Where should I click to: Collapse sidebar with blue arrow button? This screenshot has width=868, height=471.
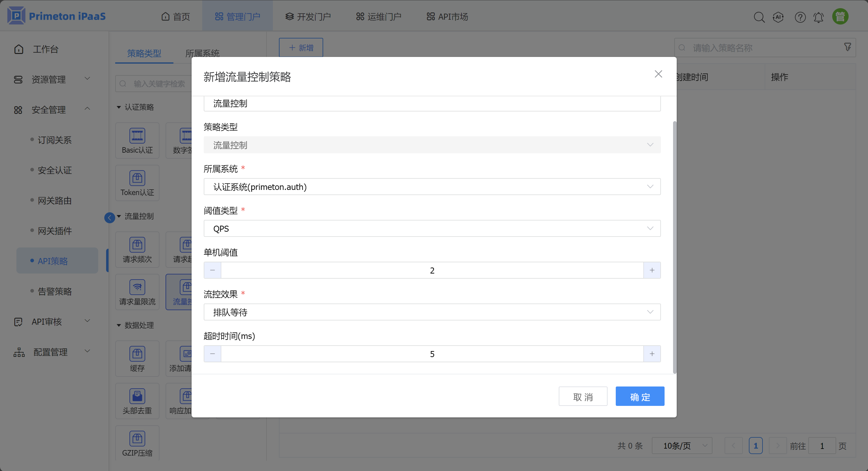tap(109, 217)
